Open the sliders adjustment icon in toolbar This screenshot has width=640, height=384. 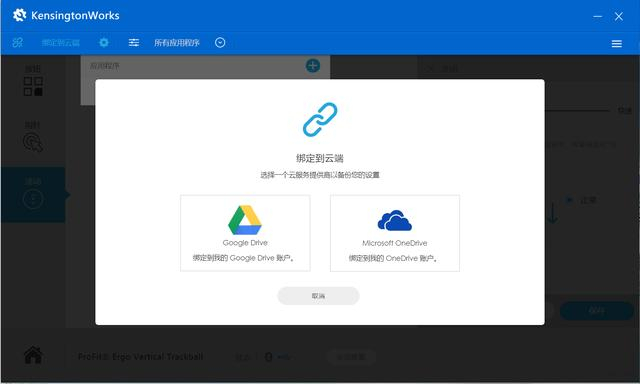click(134, 42)
